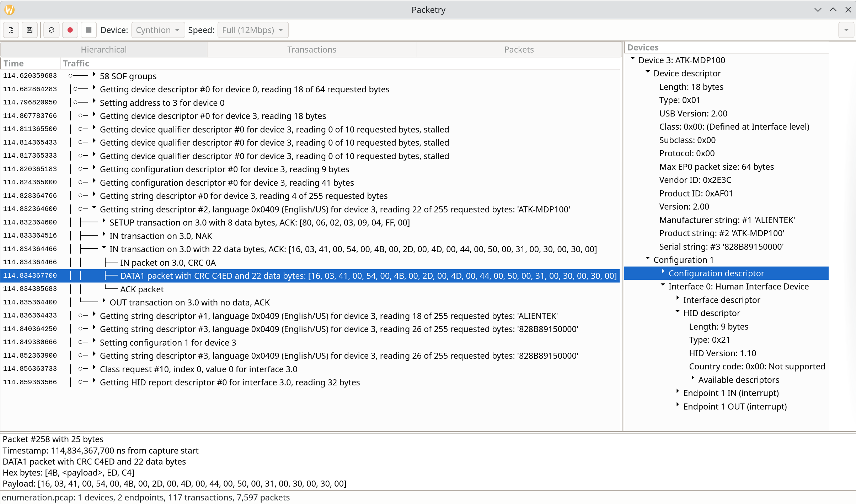Start capture with the red record button
856x504 pixels.
[70, 30]
